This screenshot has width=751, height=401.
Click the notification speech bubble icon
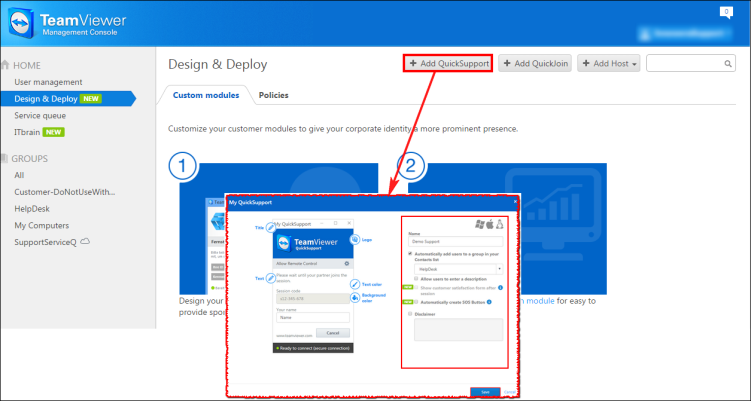click(726, 12)
